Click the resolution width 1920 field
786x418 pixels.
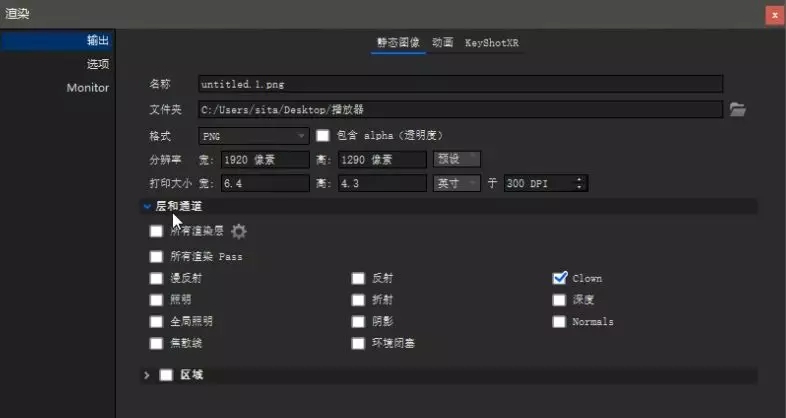click(265, 159)
